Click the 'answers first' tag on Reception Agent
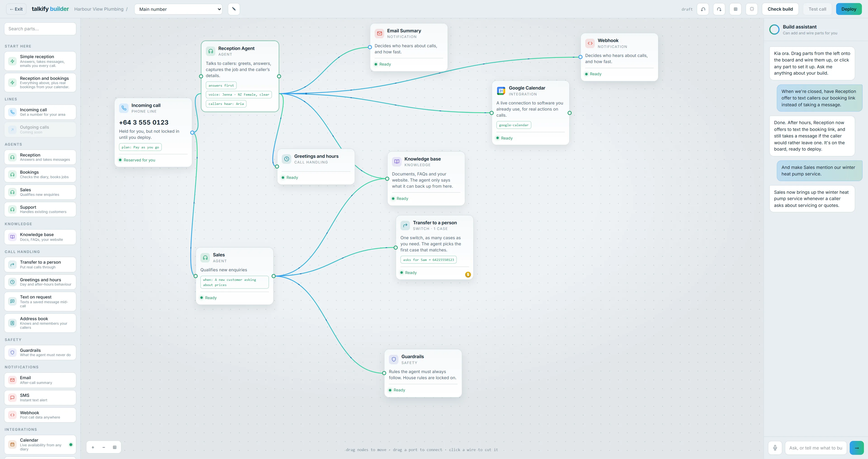Viewport: 868px width, 459px height. click(x=221, y=85)
